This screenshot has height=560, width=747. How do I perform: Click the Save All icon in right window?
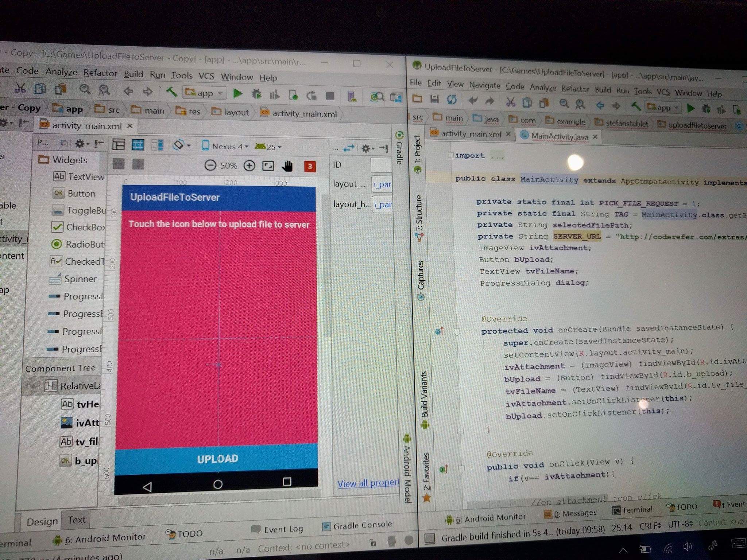tap(434, 99)
